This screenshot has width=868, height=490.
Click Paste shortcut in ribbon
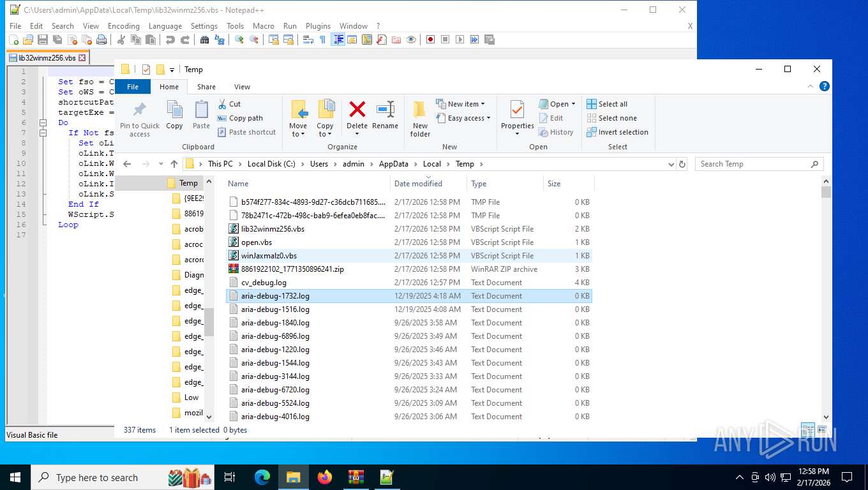coord(247,132)
